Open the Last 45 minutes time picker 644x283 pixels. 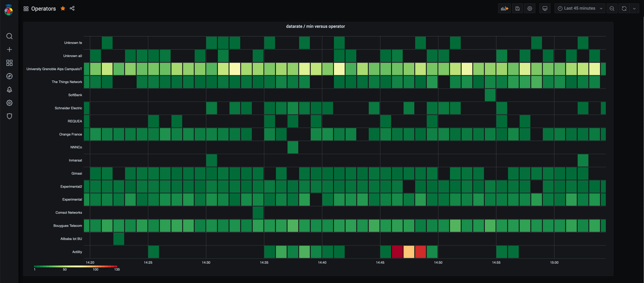point(580,9)
